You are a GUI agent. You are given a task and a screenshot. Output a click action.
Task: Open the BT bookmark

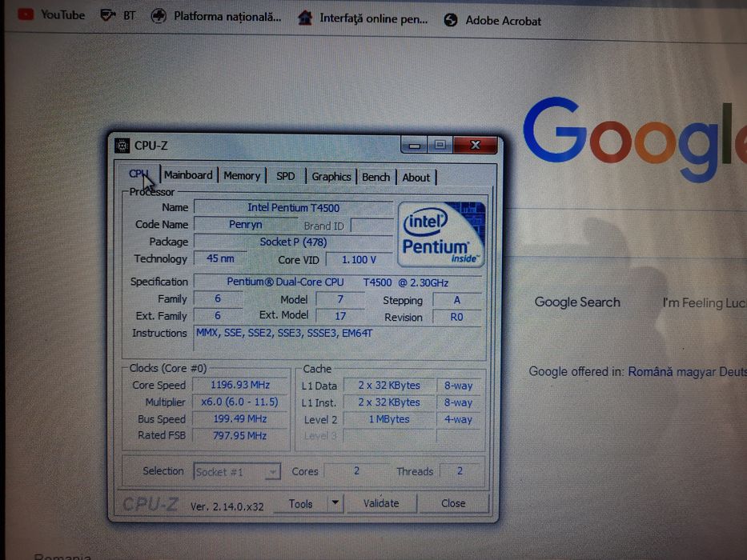point(118,16)
